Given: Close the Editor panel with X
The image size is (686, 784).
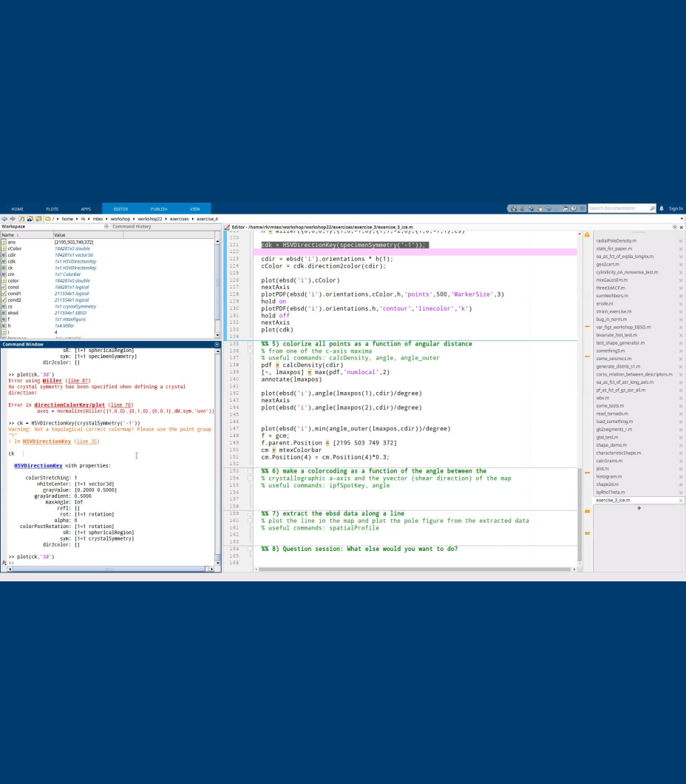Looking at the screenshot, I should (x=681, y=227).
